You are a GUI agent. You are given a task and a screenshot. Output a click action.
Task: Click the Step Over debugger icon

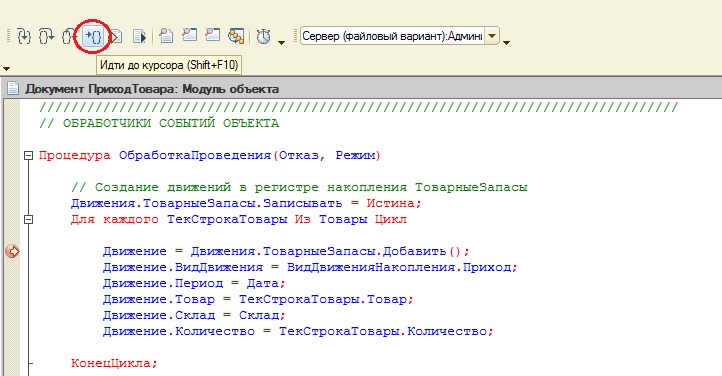46,36
